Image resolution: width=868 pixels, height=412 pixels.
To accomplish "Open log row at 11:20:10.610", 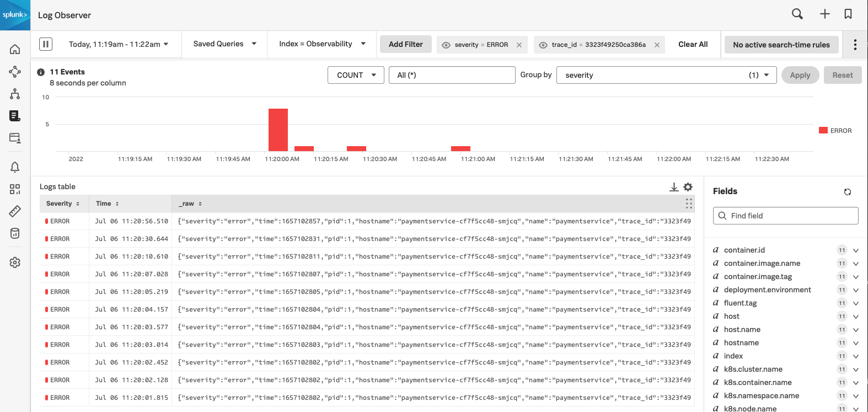I will coord(367,256).
